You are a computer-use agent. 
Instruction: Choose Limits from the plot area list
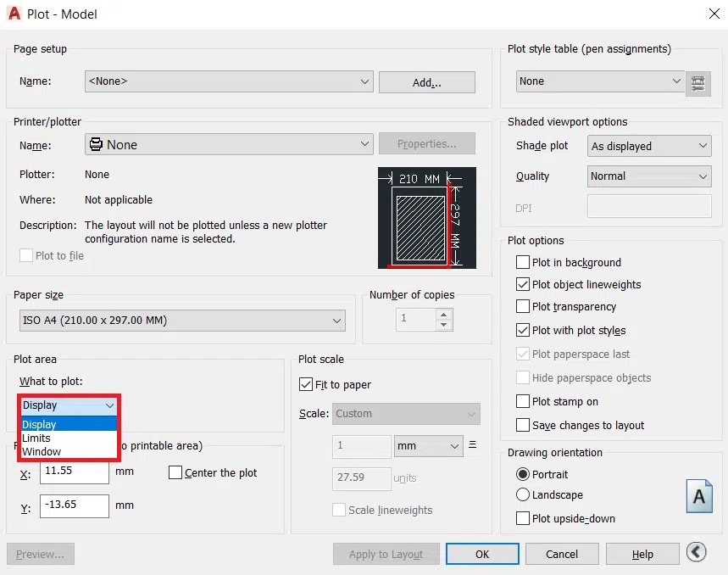[x=36, y=438]
